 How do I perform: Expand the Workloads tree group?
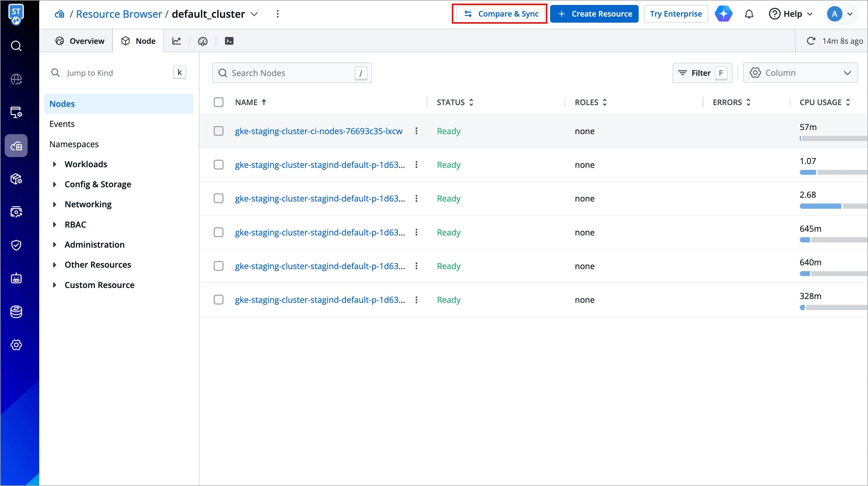point(55,164)
